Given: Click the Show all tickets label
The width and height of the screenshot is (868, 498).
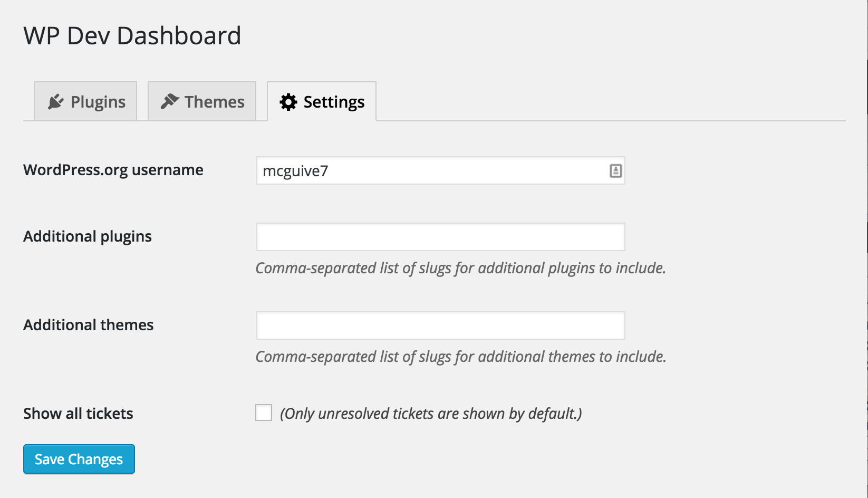Looking at the screenshot, I should [78, 414].
